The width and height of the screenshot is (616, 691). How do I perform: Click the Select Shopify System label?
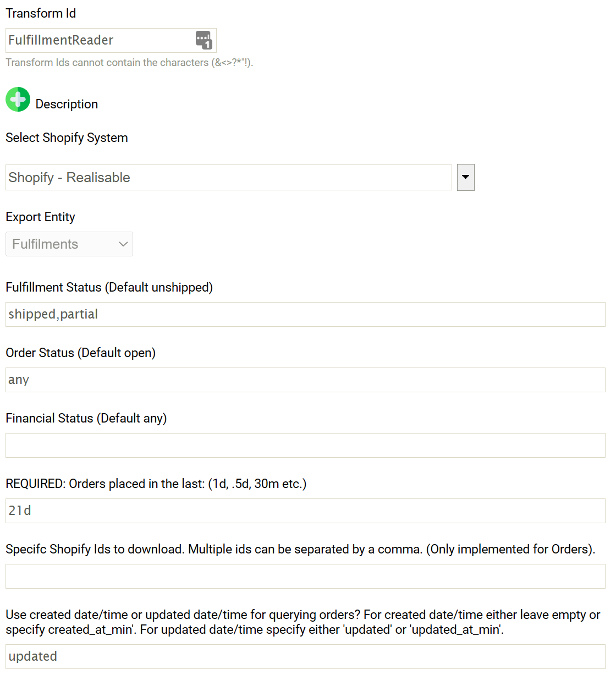click(67, 138)
